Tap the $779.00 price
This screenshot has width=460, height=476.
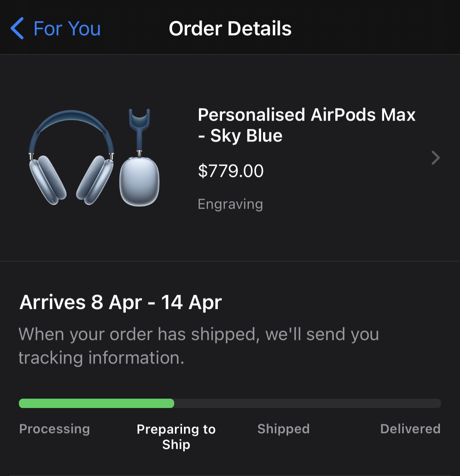[x=231, y=171]
